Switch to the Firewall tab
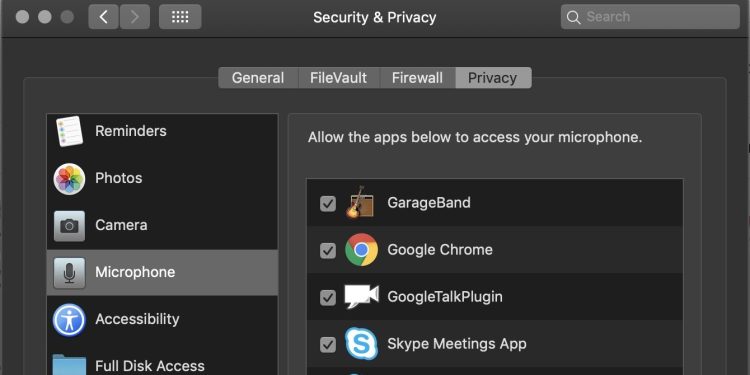This screenshot has width=750, height=375. point(418,78)
